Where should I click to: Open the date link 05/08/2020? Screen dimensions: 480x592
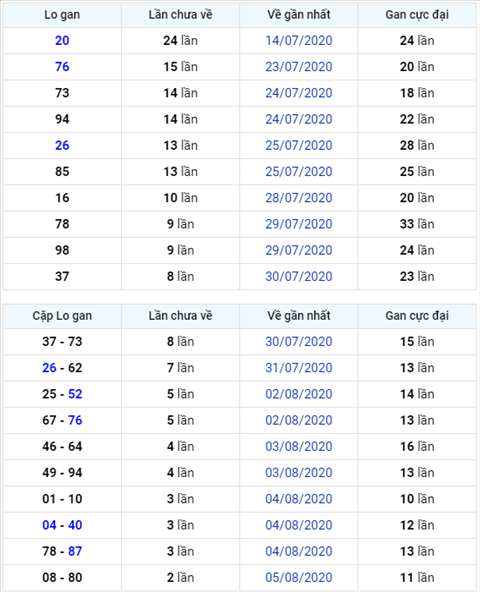pos(298,577)
